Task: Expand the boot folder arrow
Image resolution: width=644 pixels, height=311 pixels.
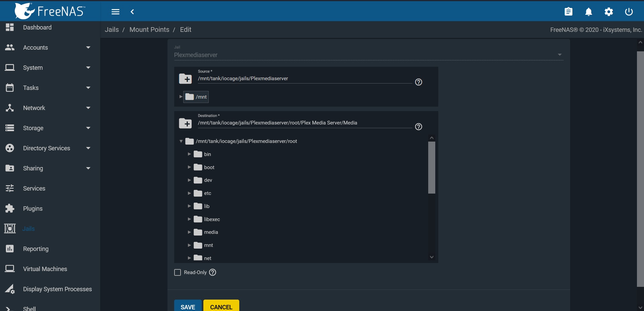Action: [189, 167]
